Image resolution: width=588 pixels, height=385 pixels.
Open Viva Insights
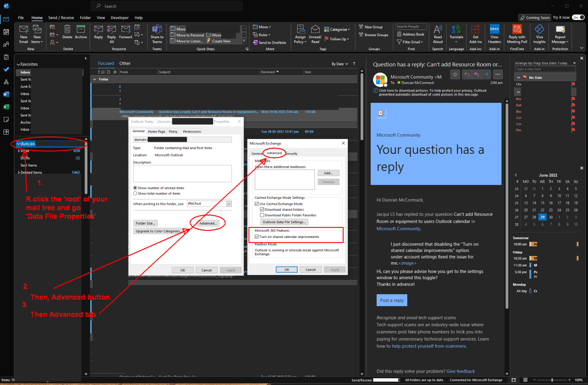click(x=539, y=34)
